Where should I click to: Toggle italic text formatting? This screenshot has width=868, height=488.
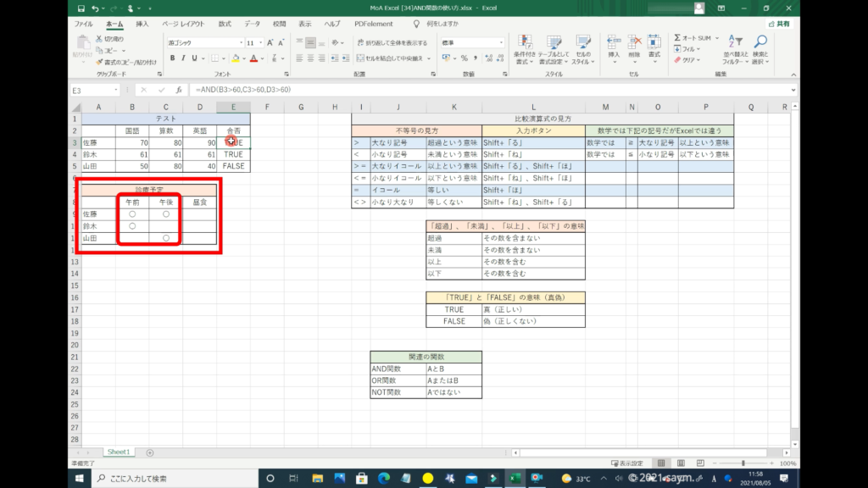183,58
